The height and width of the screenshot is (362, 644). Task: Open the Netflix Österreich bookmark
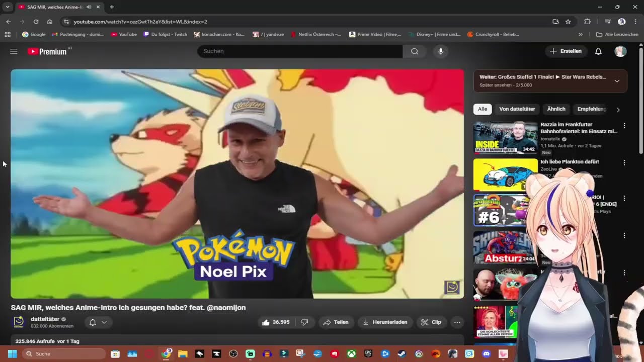(x=315, y=35)
